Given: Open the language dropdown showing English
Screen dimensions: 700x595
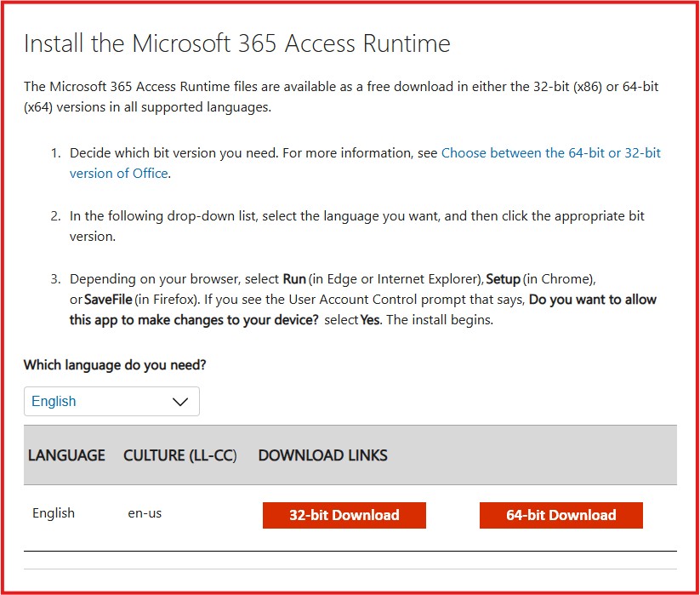Looking at the screenshot, I should pyautogui.click(x=111, y=401).
